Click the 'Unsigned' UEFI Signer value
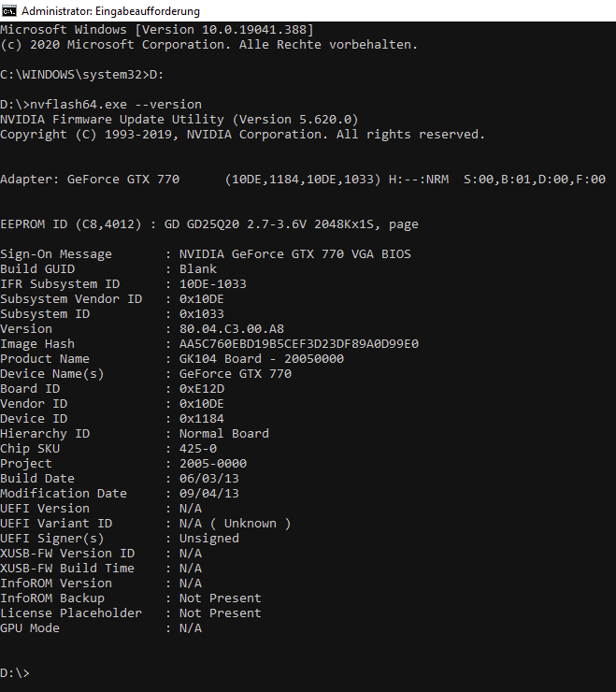 tap(208, 538)
